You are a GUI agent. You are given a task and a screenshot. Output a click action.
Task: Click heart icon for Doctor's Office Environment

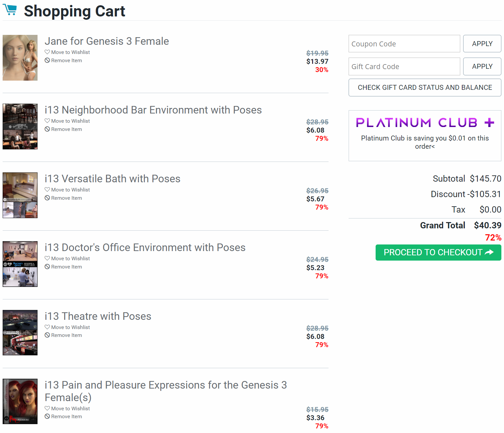47,258
